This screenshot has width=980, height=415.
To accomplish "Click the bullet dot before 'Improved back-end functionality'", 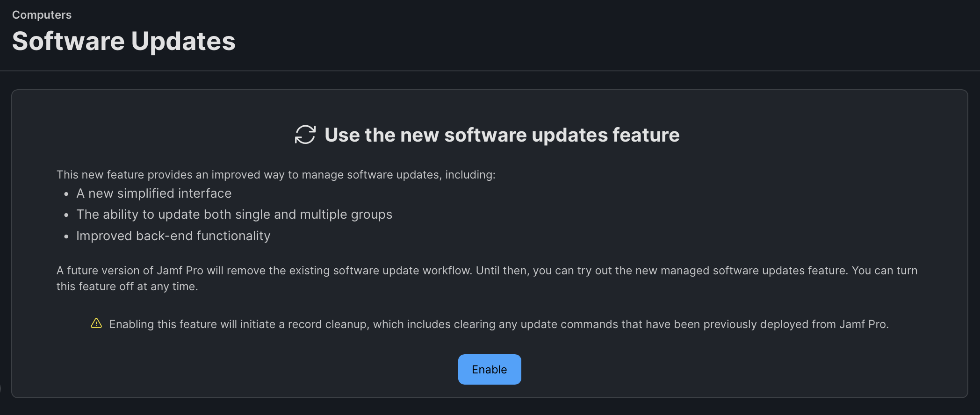I will pos(66,236).
